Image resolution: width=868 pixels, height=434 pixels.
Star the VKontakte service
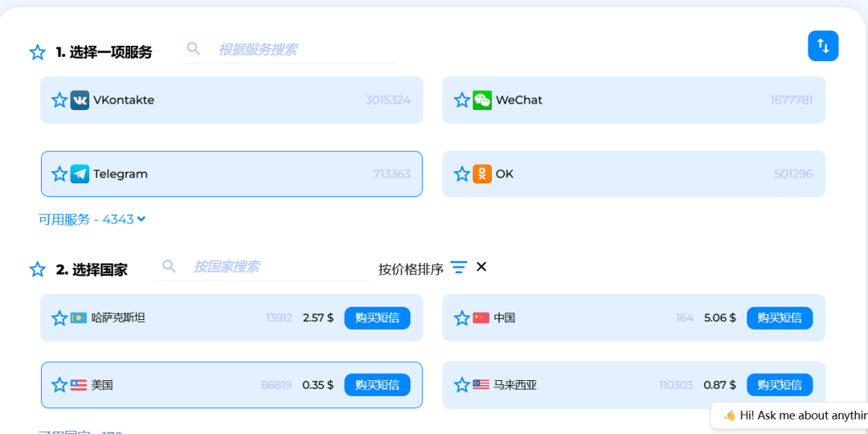[x=59, y=100]
